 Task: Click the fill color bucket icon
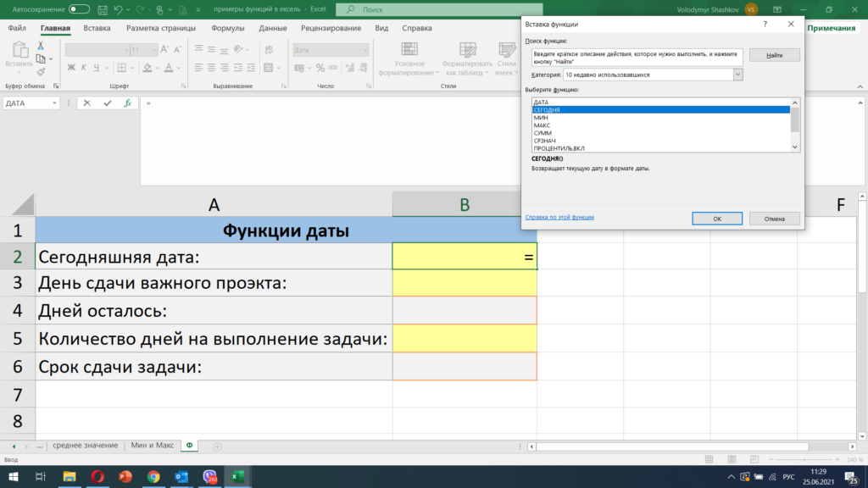tap(147, 68)
